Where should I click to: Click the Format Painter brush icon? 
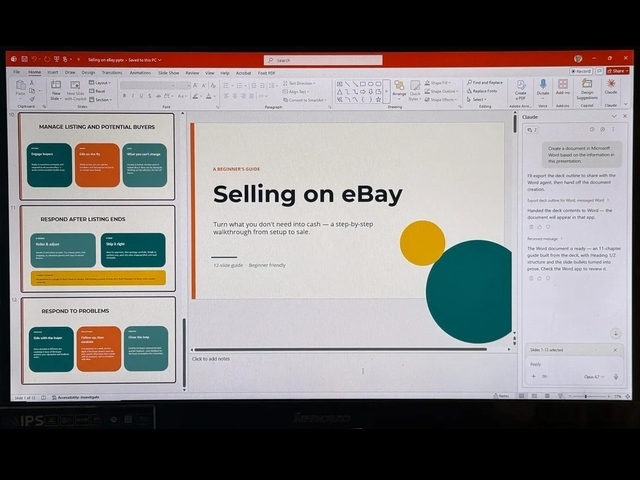tap(32, 99)
